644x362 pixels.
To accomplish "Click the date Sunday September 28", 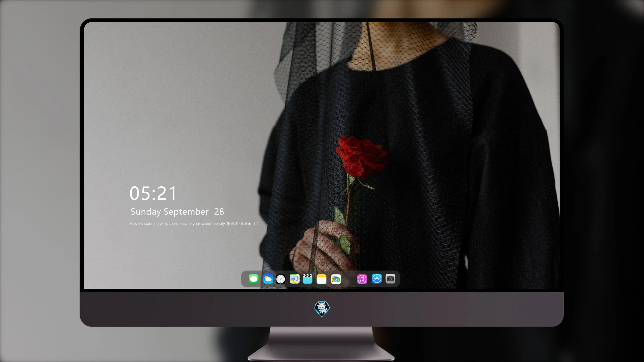I will pos(177,212).
